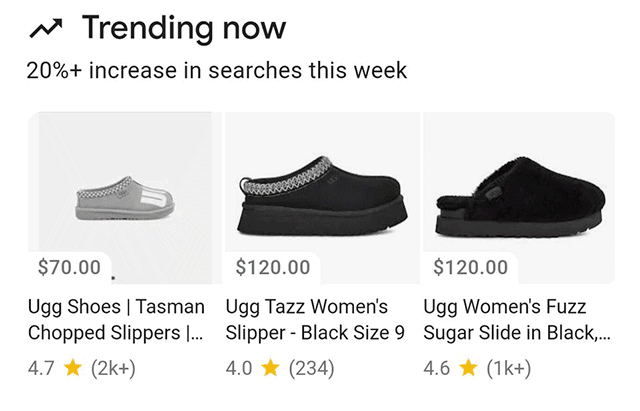Click the 234 review count

pyautogui.click(x=311, y=369)
